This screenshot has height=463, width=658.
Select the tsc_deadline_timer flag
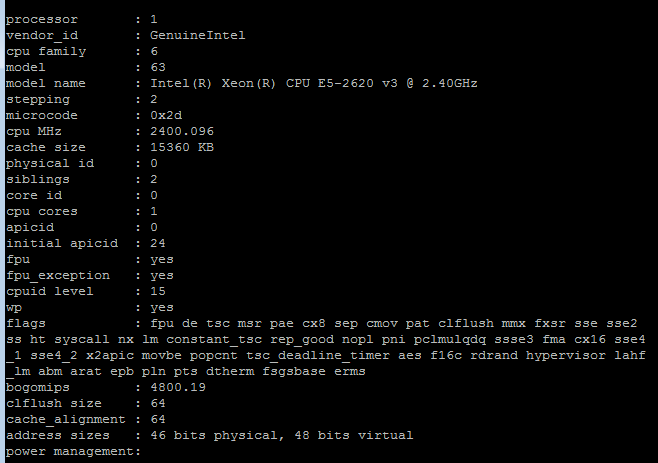(x=318, y=356)
